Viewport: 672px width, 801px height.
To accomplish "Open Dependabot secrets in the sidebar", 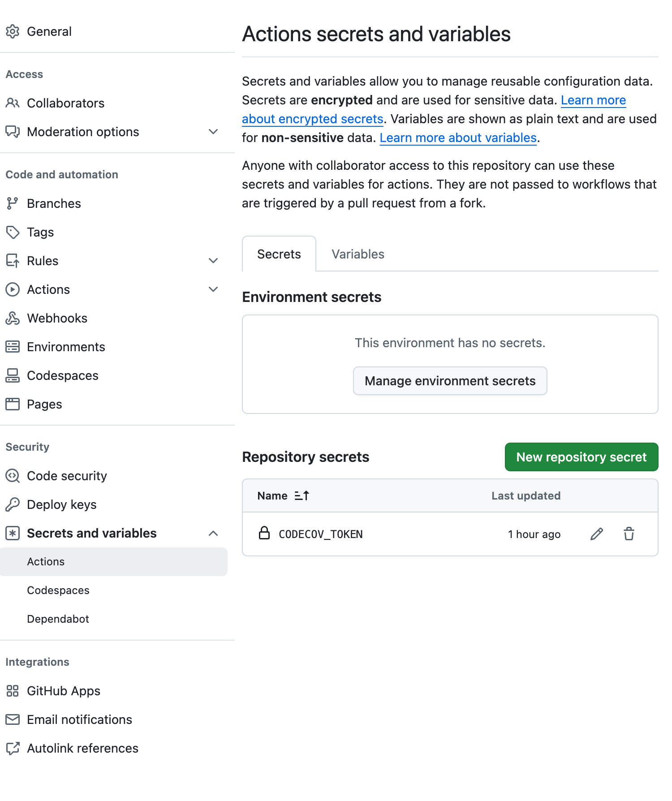I will pyautogui.click(x=58, y=619).
